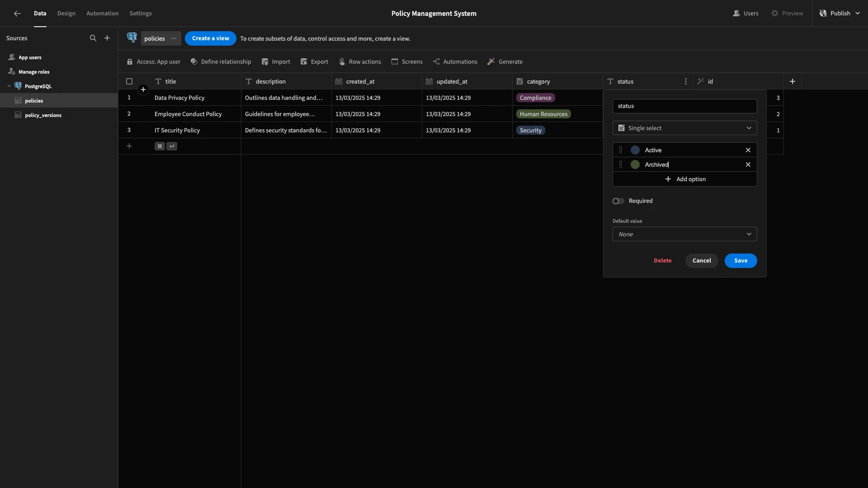This screenshot has height=488, width=868.
Task: Expand the Publish dropdown
Action: [858, 14]
